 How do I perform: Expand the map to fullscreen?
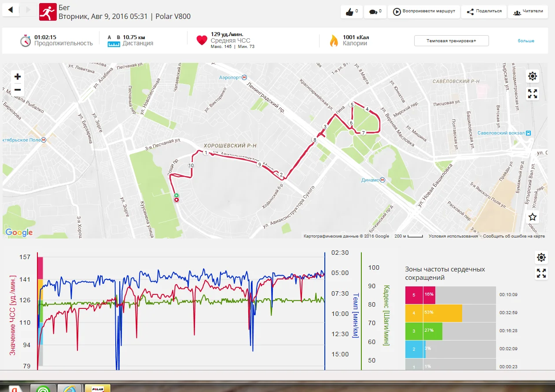tap(533, 94)
